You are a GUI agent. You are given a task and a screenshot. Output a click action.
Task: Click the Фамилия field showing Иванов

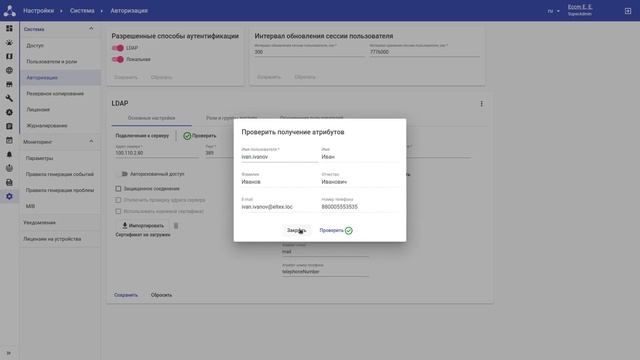click(280, 179)
